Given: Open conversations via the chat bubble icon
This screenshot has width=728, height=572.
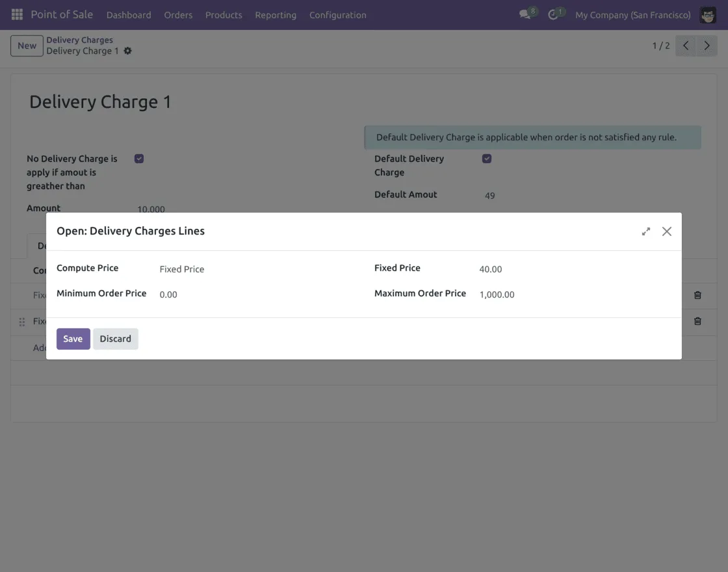Looking at the screenshot, I should (524, 14).
